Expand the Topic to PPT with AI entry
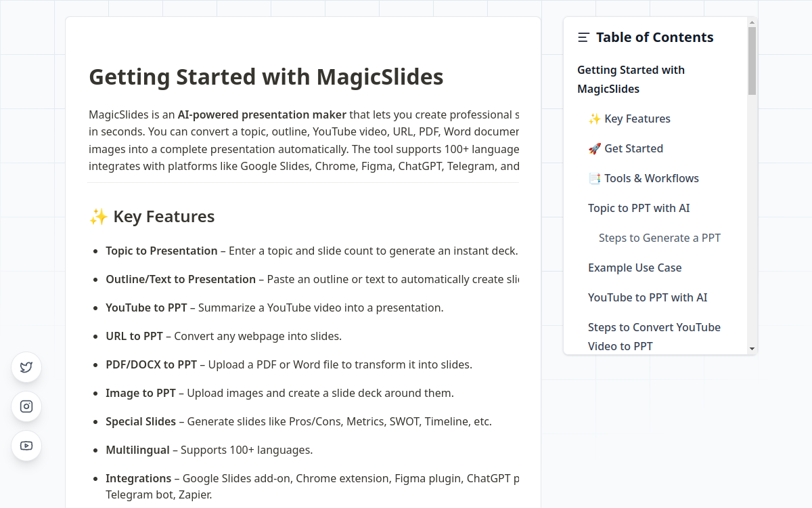This screenshot has height=508, width=812. pyautogui.click(x=639, y=208)
